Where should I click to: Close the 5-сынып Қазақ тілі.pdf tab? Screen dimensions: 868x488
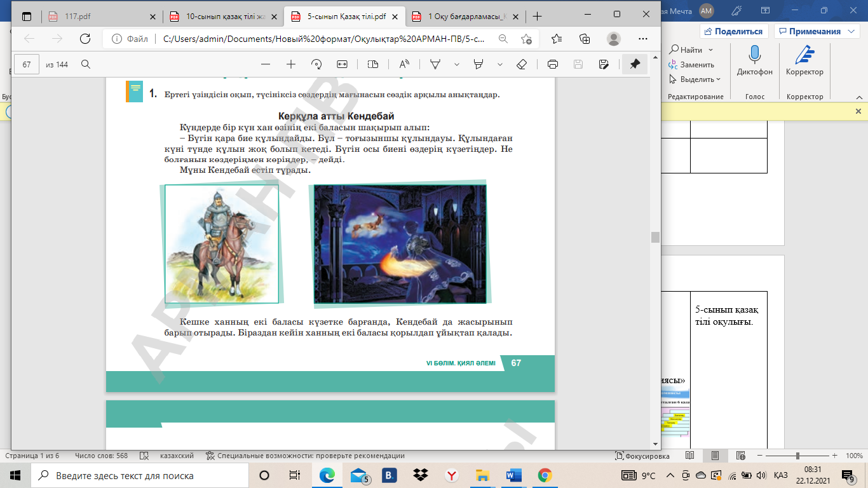[x=393, y=17]
